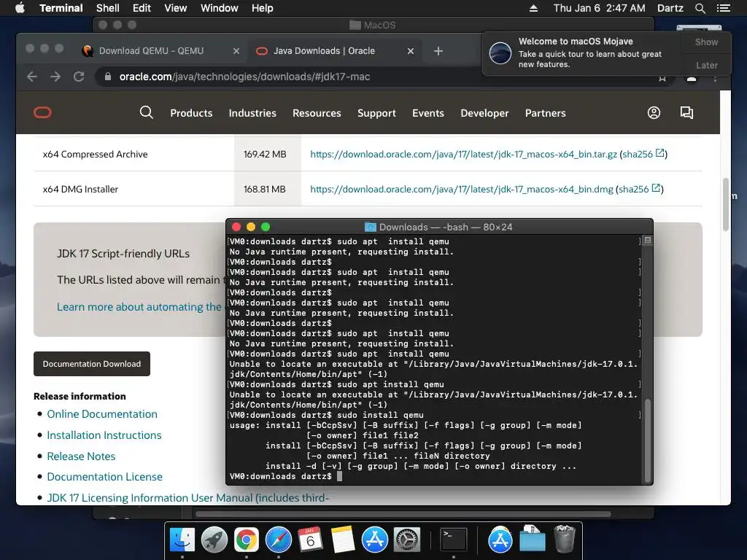Open sha256 link for Compressed Archive

(643, 154)
